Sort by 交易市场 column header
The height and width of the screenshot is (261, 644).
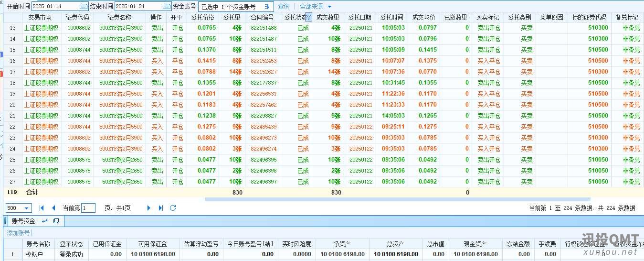(x=40, y=17)
